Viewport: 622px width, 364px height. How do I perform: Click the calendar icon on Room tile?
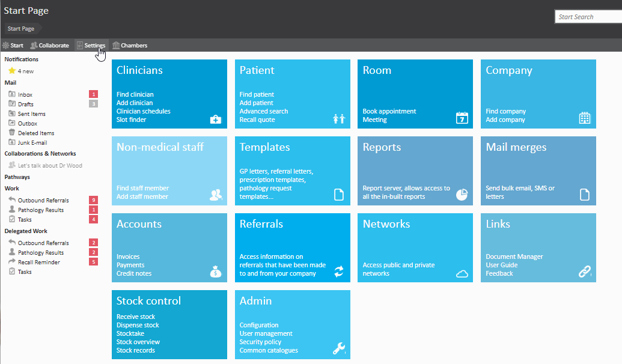tap(462, 118)
